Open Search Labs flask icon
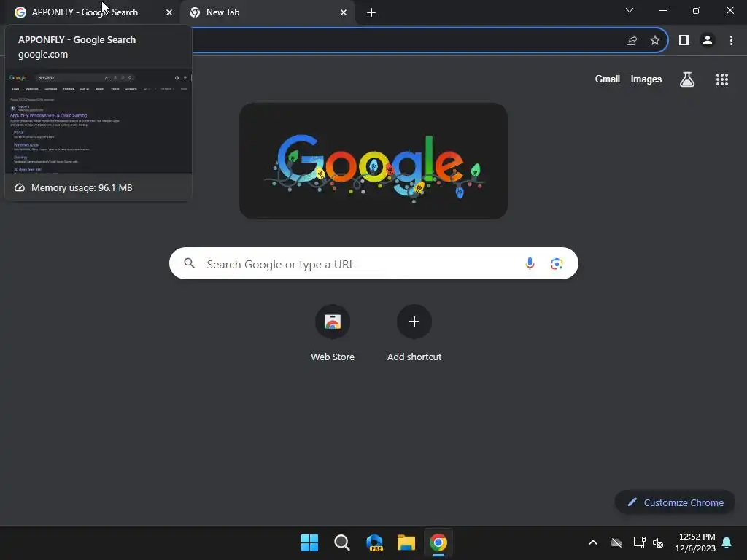This screenshot has height=560, width=747. [687, 79]
